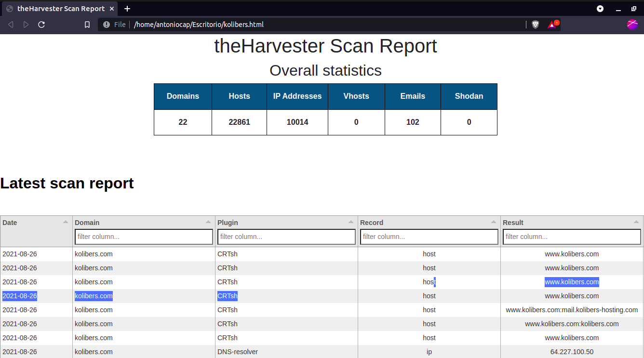Click the highlighted CRTsh plugin cell

point(228,296)
